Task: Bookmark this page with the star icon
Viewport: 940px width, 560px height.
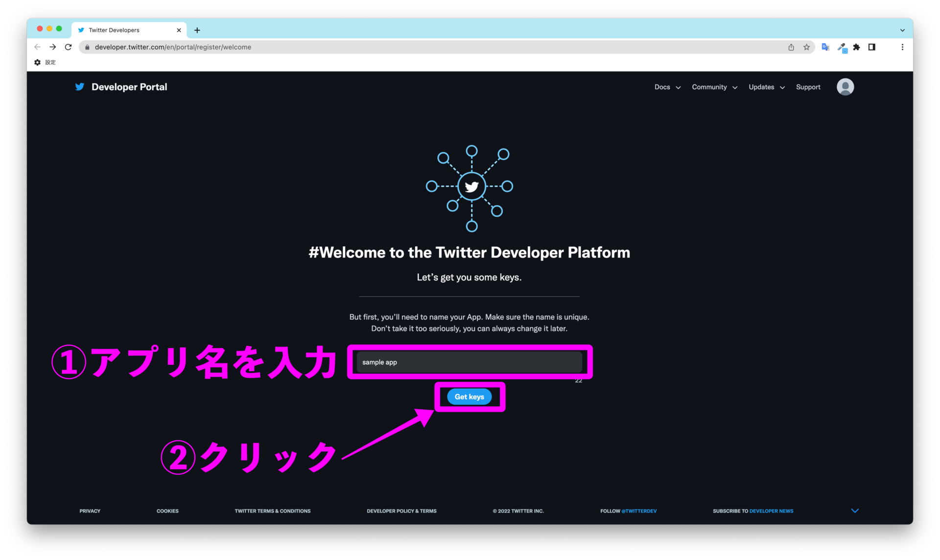Action: pos(806,47)
